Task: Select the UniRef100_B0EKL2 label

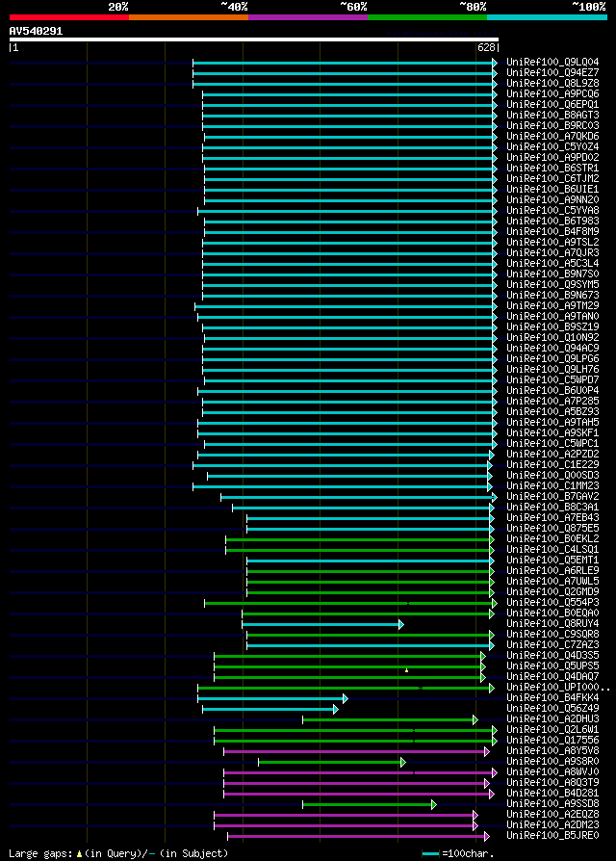Action: point(552,538)
